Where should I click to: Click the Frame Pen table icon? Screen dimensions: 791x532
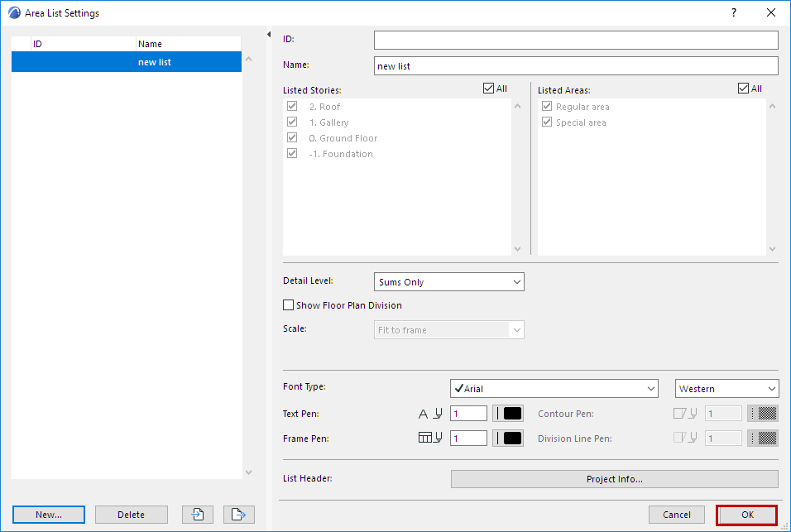[x=425, y=438]
